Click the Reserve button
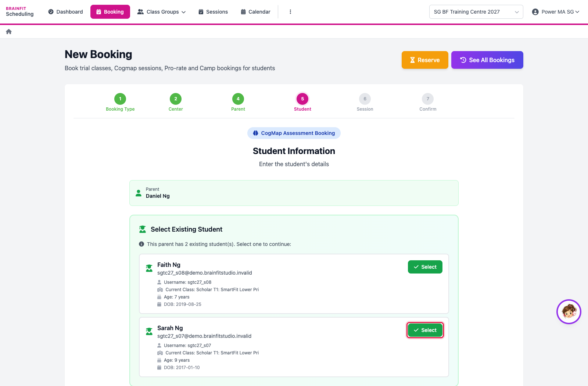The image size is (588, 386). [425, 60]
